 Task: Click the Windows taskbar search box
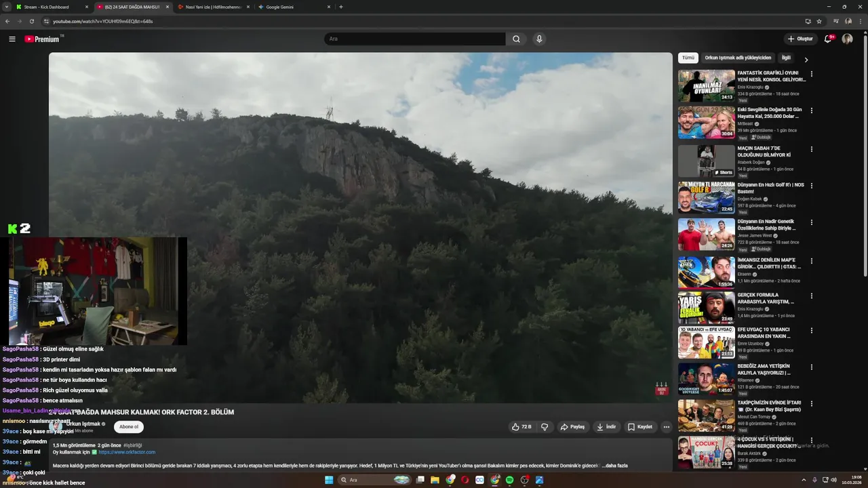pyautogui.click(x=375, y=480)
